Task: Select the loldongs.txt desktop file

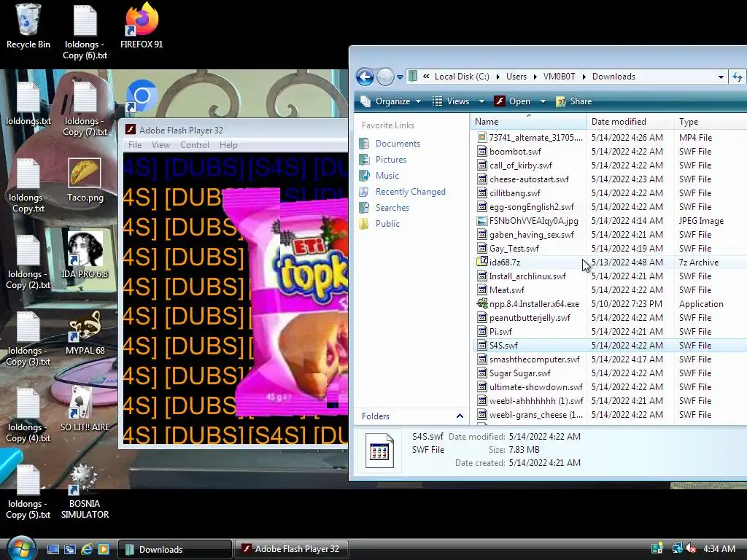Action: click(x=28, y=104)
